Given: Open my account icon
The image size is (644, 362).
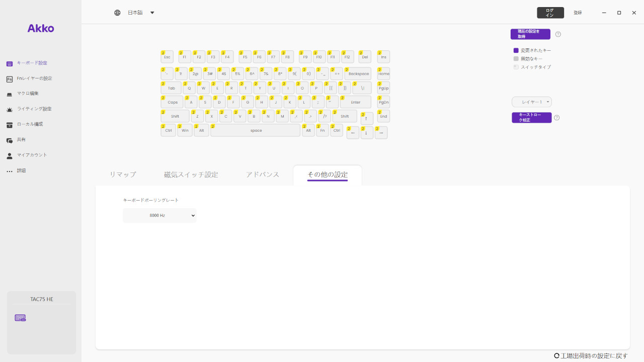Looking at the screenshot, I should click(10, 156).
